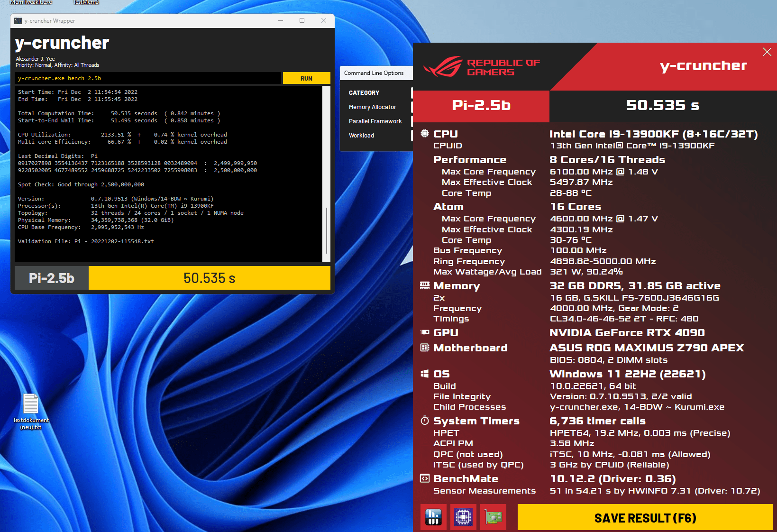Close the BenchMate result panel
777x532 pixels.
point(767,52)
